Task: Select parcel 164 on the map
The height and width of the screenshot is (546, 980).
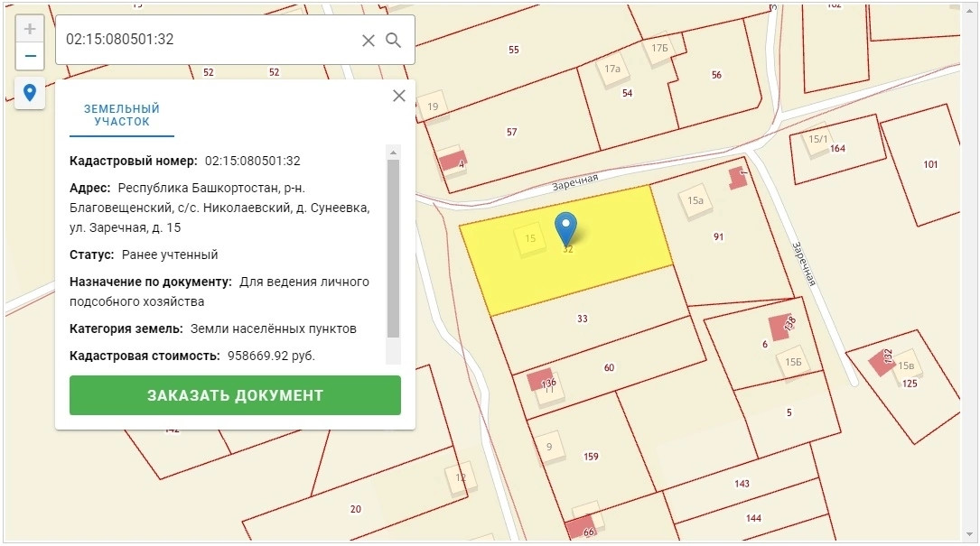Action: coord(837,149)
